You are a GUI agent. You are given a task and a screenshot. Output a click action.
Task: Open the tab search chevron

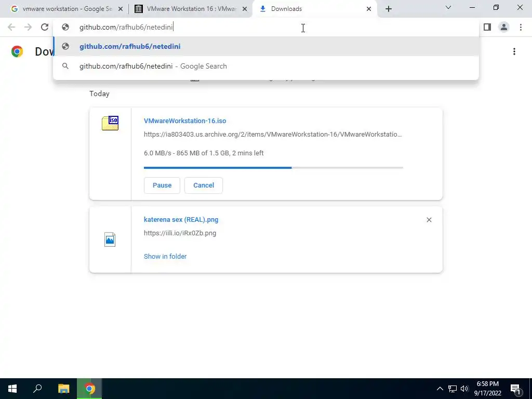(448, 7)
